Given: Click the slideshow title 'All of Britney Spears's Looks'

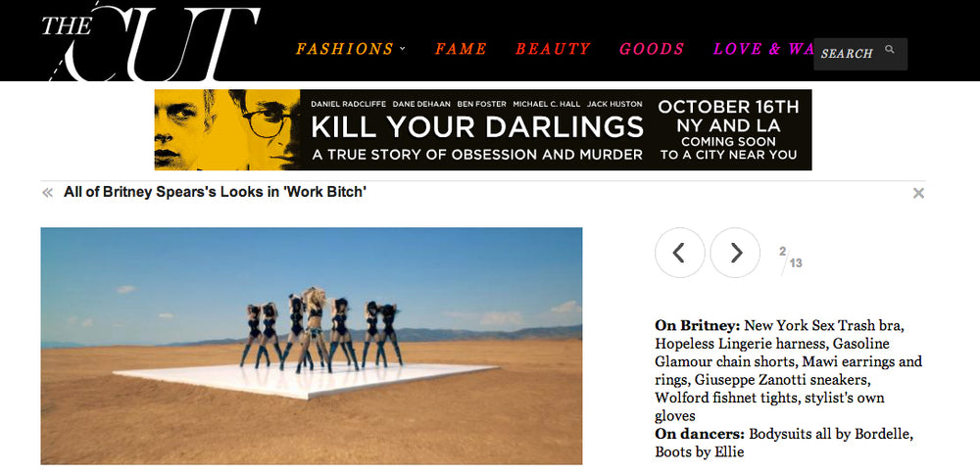Looking at the screenshot, I should point(215,193).
